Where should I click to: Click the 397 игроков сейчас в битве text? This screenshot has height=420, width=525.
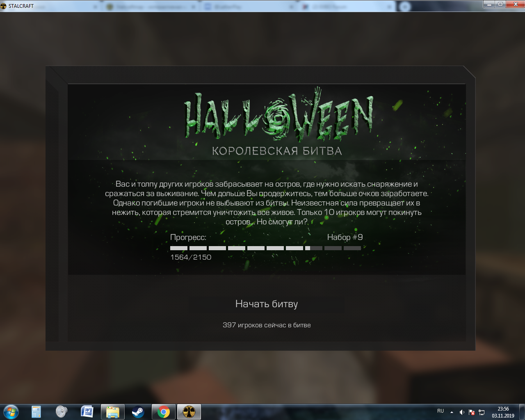(267, 325)
